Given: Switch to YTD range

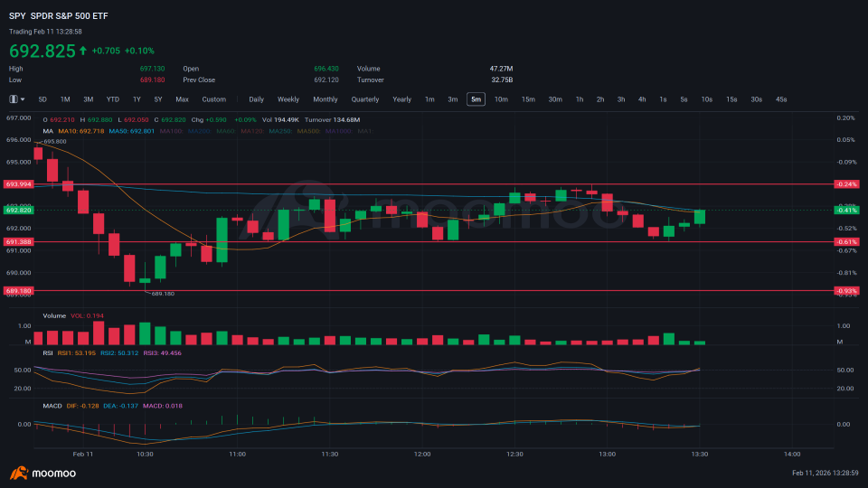Looking at the screenshot, I should [x=113, y=99].
